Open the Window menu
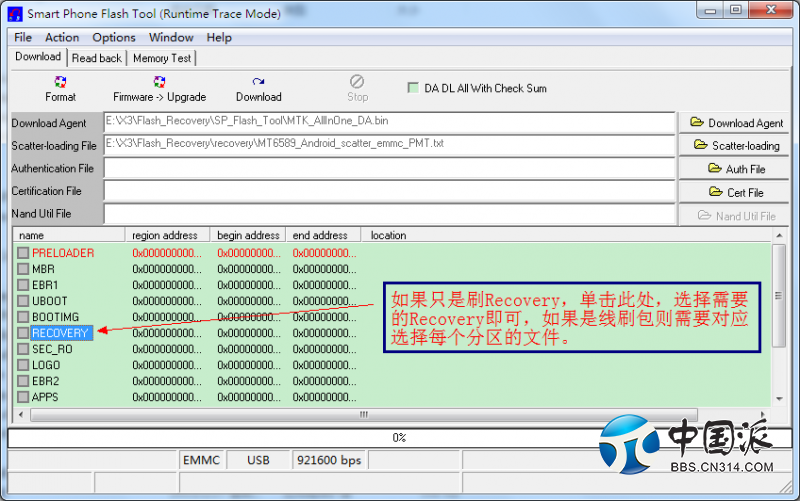 click(x=171, y=37)
